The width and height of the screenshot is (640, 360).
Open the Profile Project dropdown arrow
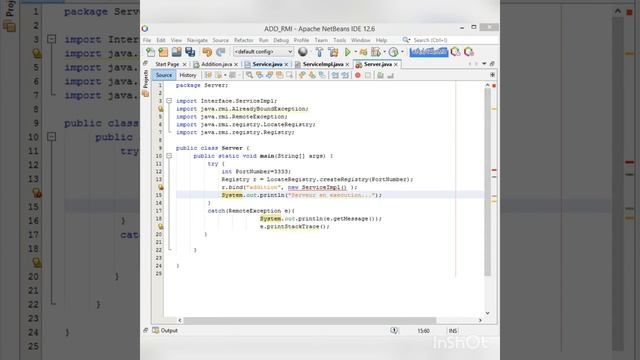384,52
